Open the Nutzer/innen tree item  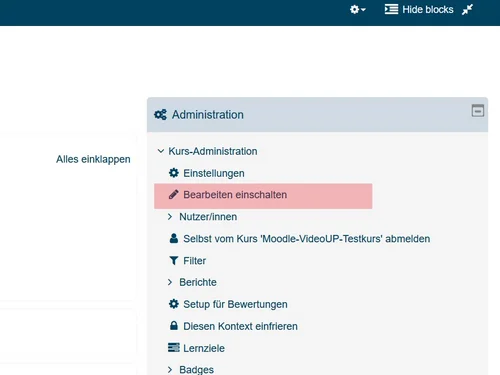click(x=208, y=217)
